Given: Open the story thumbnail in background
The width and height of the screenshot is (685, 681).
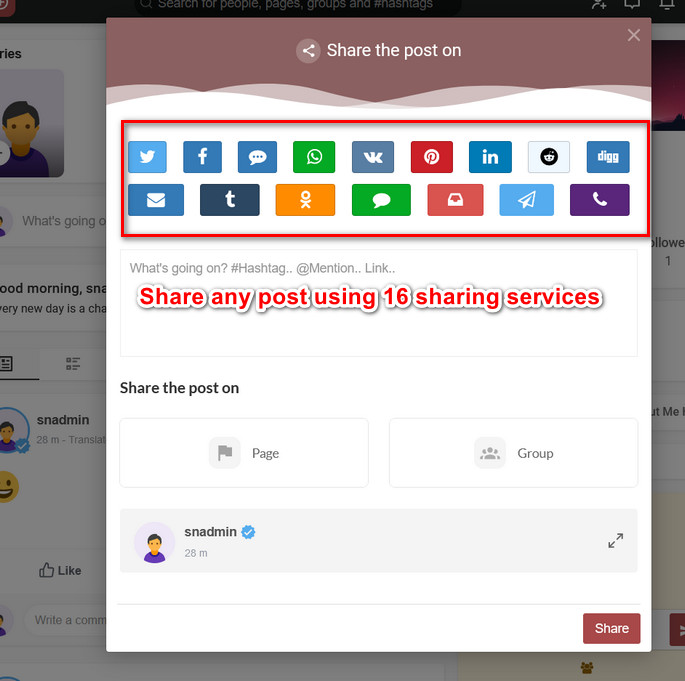Looking at the screenshot, I should [x=32, y=123].
